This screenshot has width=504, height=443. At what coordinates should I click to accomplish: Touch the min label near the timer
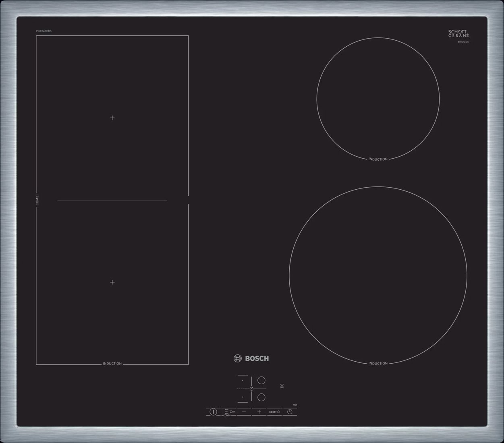tap(295, 405)
